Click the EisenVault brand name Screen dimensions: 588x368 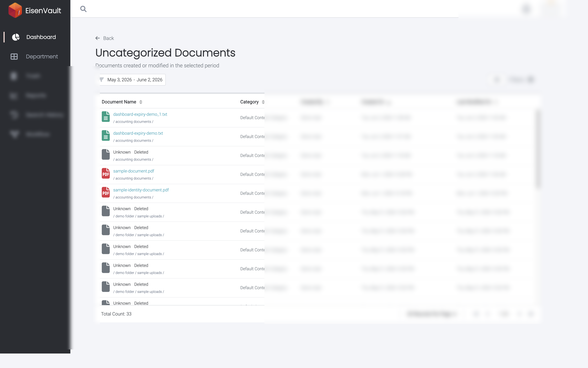coord(43,10)
